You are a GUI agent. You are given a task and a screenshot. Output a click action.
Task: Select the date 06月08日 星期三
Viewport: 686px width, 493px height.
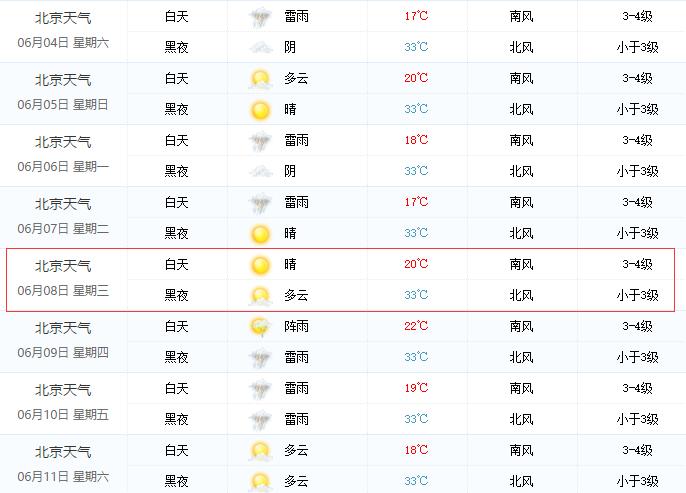pos(63,291)
